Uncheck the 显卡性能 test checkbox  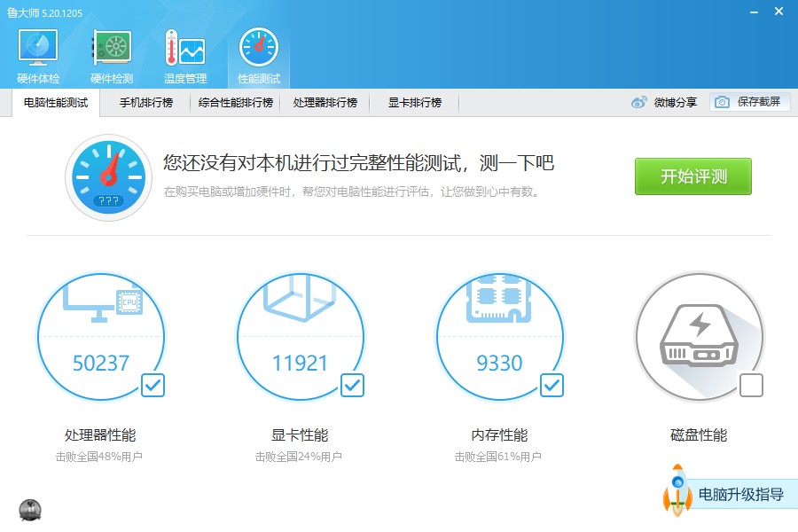352,386
